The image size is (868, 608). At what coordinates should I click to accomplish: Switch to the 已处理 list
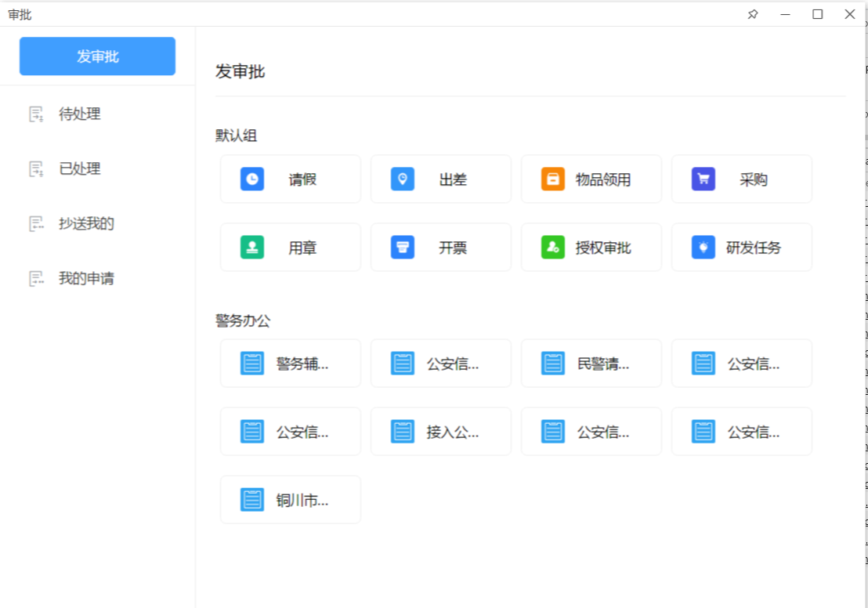(x=79, y=169)
